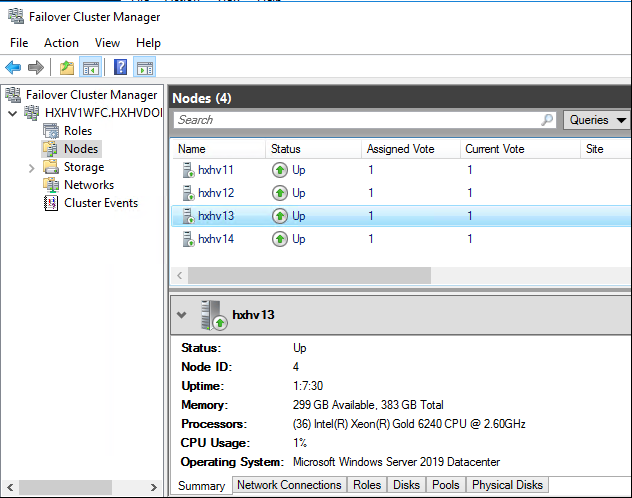Screen dimensions: 632x498
Task: Click the Networks icon in the tree
Action: pyautogui.click(x=51, y=185)
